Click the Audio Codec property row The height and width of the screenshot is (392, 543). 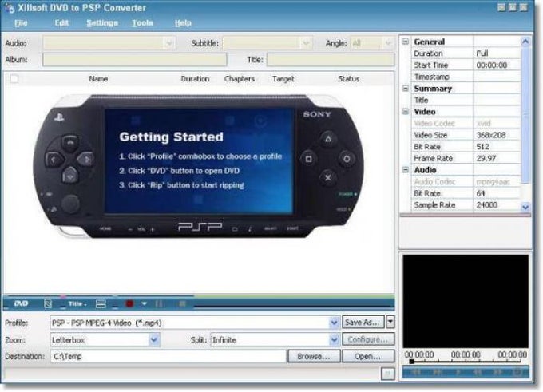click(466, 181)
